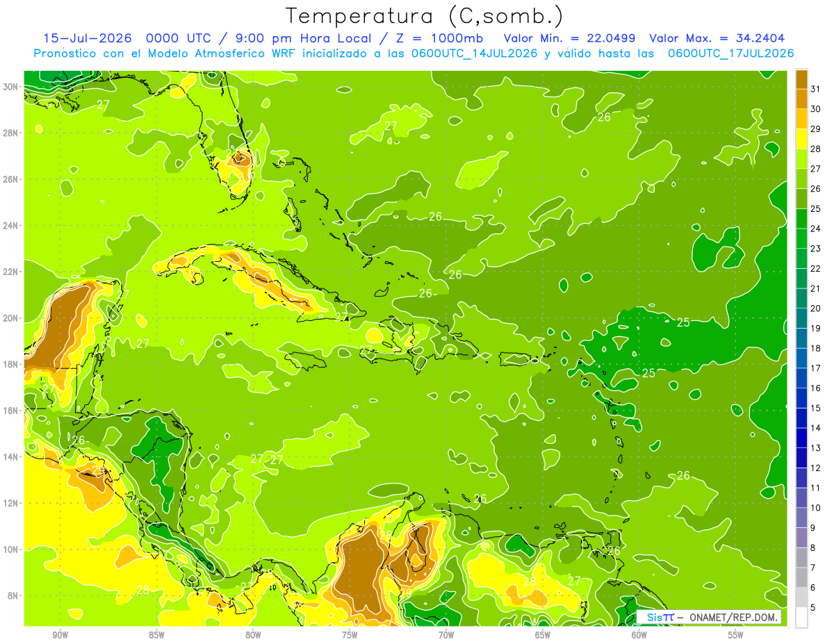834x644 pixels.
Task: Click the "31" color scale label
Action: tap(816, 89)
